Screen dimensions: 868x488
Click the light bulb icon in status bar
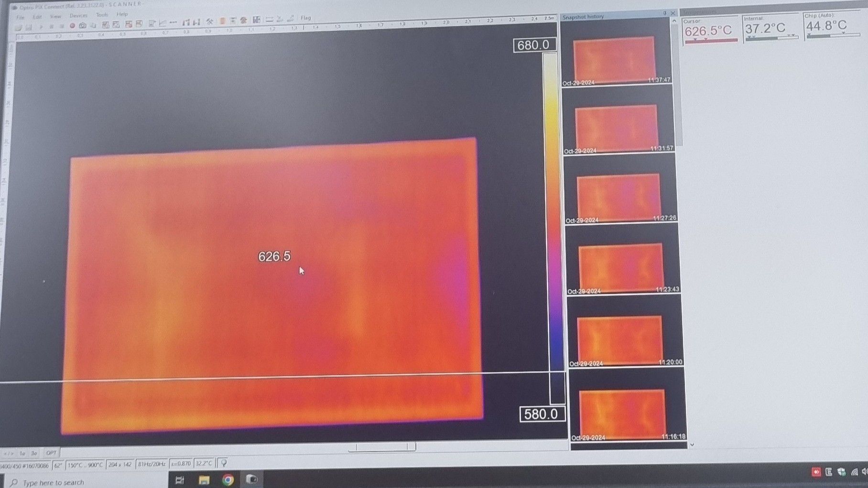pos(224,463)
